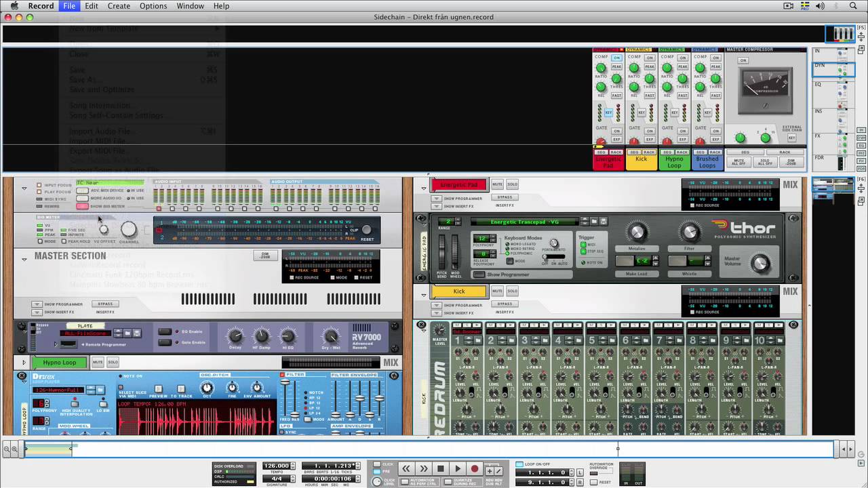Toggle the Pre count-in button
The image size is (868, 488).
point(377,472)
